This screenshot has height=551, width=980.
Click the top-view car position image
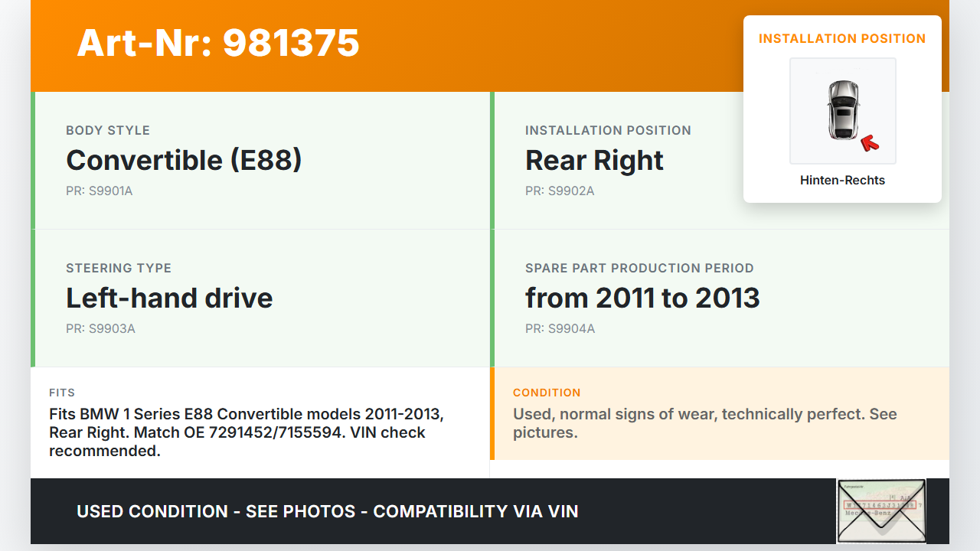[x=842, y=111]
